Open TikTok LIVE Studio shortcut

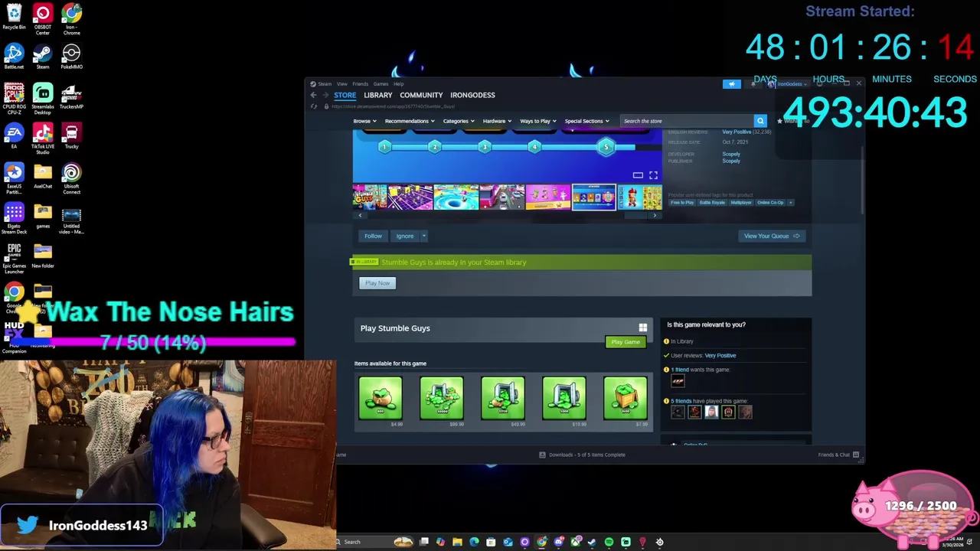43,139
